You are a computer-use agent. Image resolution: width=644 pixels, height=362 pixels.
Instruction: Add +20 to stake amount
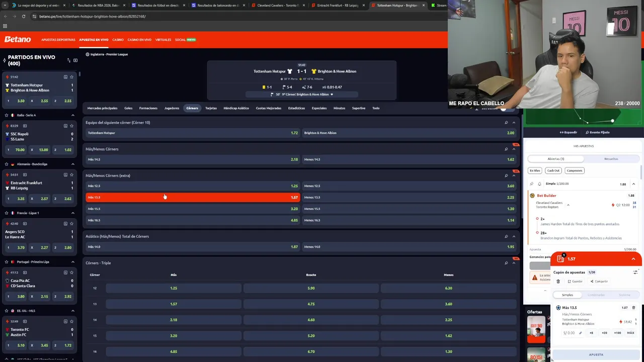pos(604,333)
